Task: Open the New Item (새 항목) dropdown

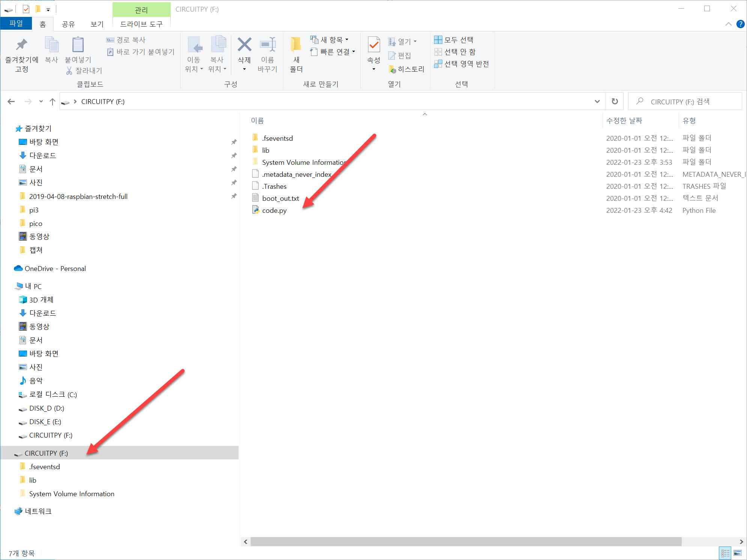Action: [x=330, y=40]
